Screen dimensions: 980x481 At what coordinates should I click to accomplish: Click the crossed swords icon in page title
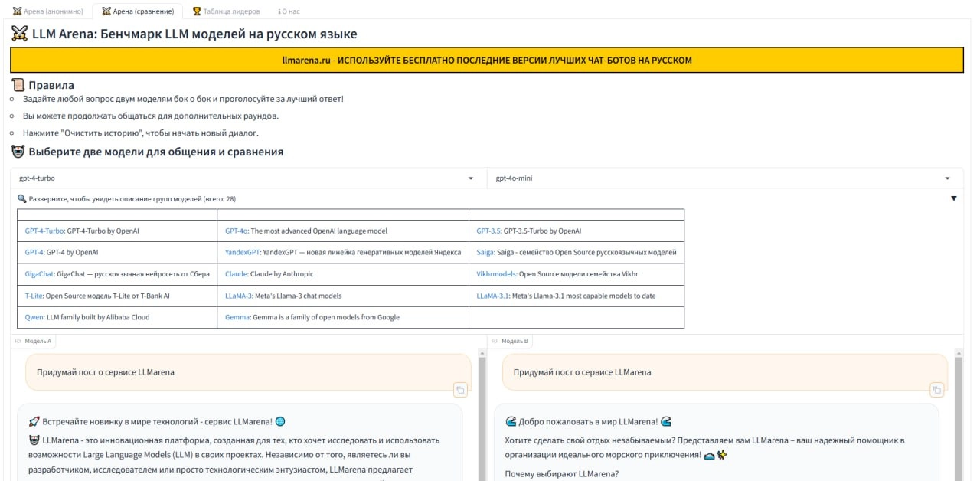pyautogui.click(x=20, y=34)
